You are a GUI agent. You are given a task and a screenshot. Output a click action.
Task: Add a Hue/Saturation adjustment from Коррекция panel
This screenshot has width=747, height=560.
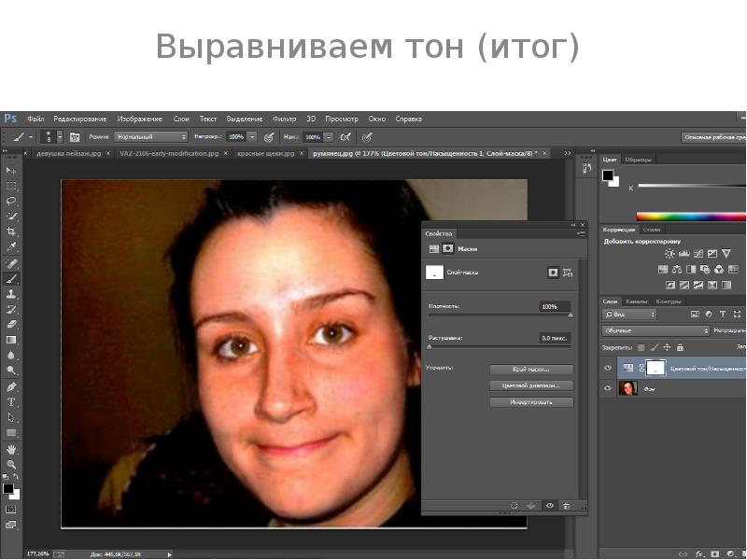[x=664, y=270]
